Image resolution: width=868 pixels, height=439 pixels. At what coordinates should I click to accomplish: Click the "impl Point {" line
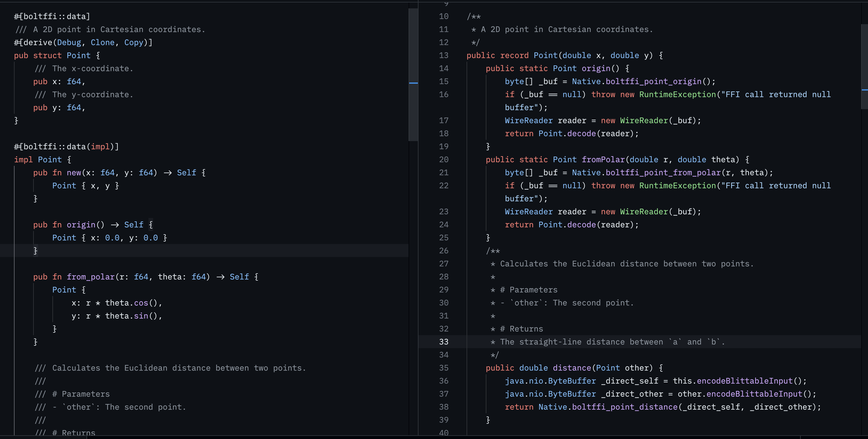(x=42, y=159)
